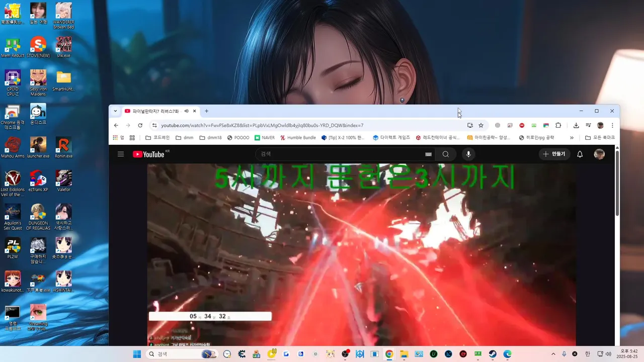Image resolution: width=644 pixels, height=362 pixels.
Task: Activate YouTube voice search microphone
Action: (468, 154)
